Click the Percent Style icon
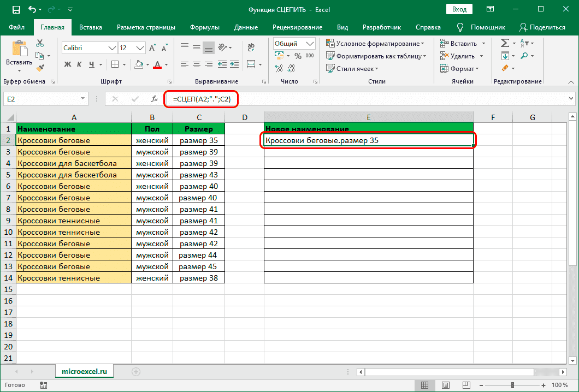The width and height of the screenshot is (579, 392). (298, 56)
